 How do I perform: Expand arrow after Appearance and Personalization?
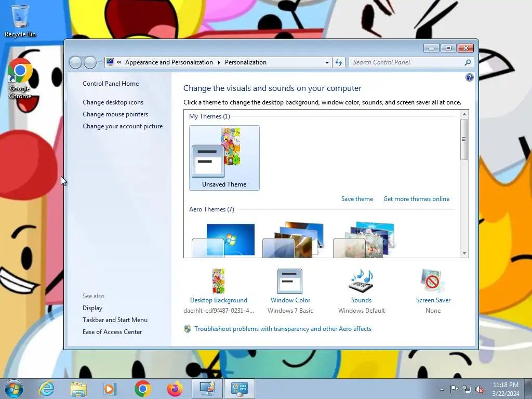(x=219, y=62)
